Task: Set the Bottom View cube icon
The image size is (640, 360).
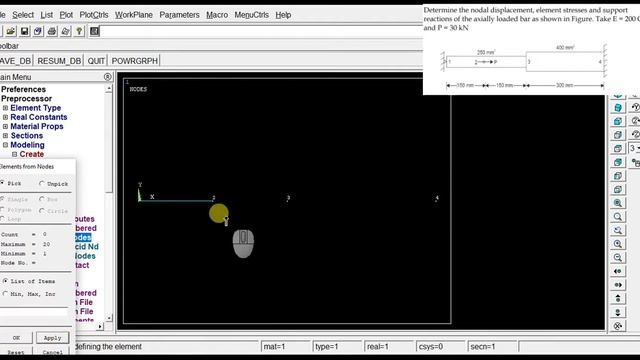Action: 618,189
